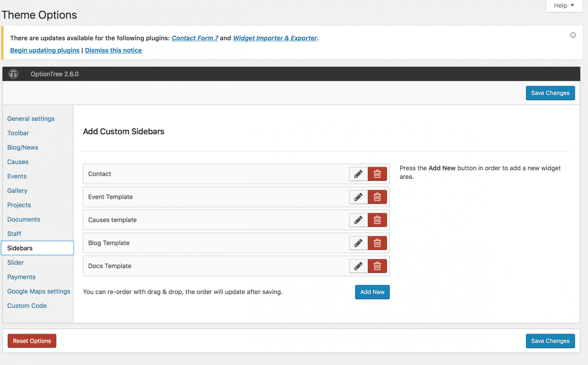Navigate to Google Maps settings
The image size is (588, 365).
point(39,291)
